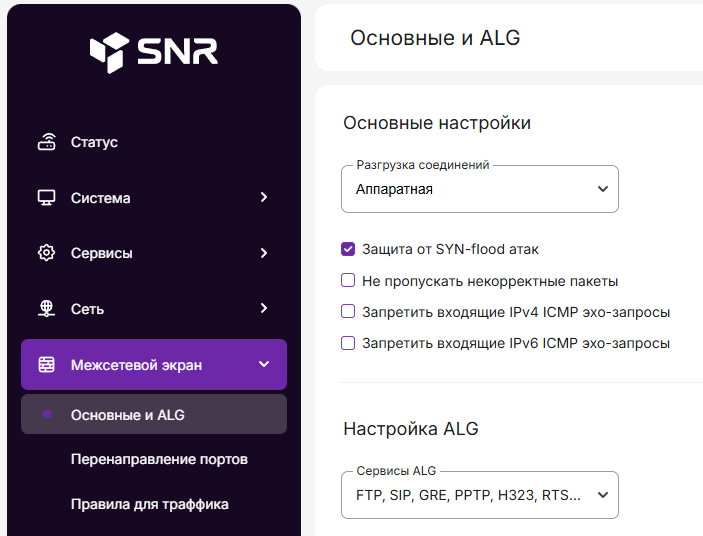Click the gear icon beside Сервисы
Viewport: 703px width, 536px height.
[x=46, y=253]
